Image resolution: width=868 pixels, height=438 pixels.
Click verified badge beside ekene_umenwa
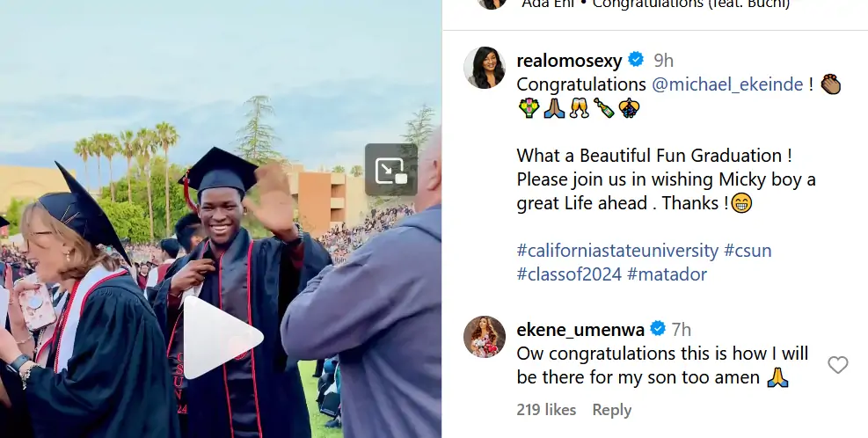657,330
